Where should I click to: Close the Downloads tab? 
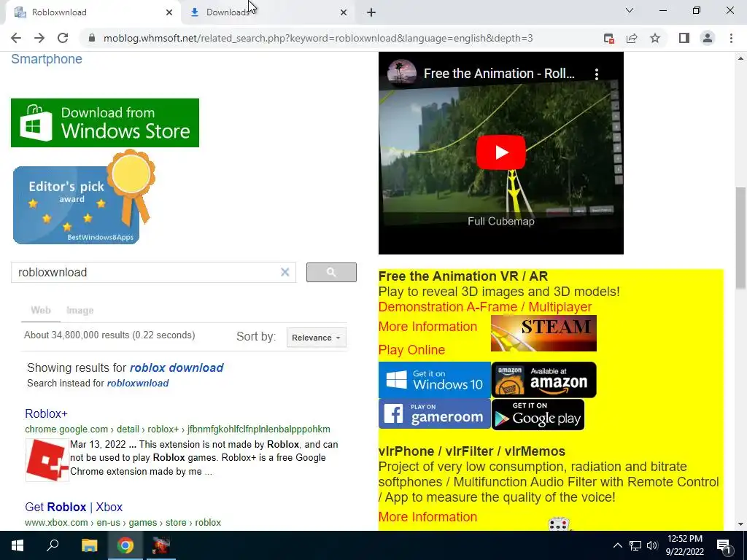344,12
